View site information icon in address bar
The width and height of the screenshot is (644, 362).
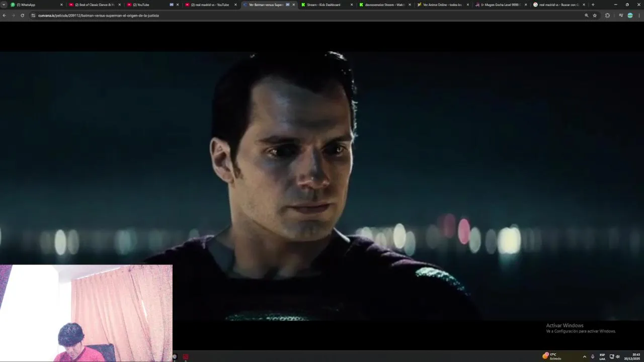33,16
